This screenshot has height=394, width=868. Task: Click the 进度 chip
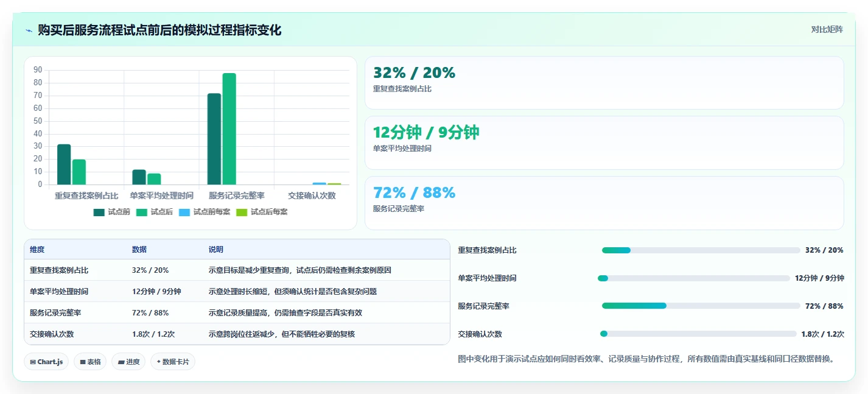(128, 362)
